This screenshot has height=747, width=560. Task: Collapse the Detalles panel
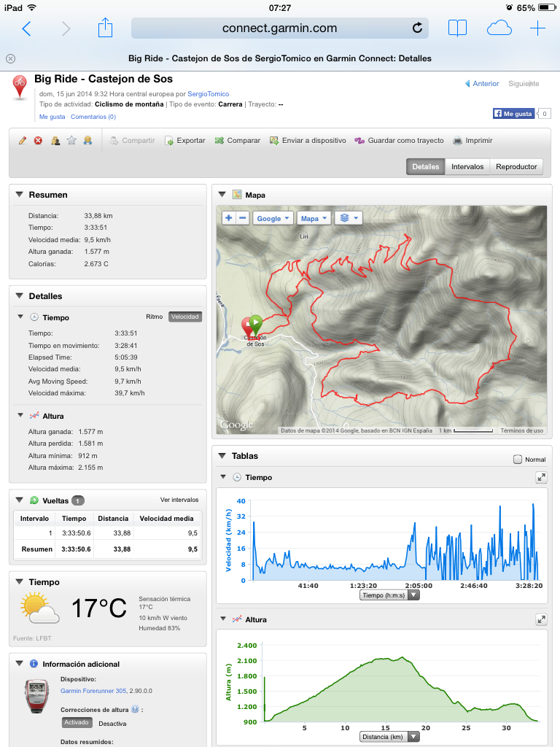pos(20,296)
